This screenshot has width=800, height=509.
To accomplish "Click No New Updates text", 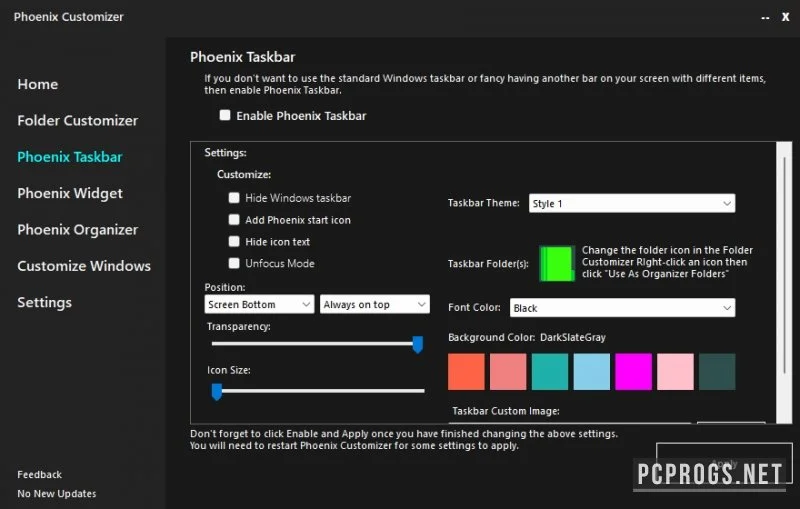I will (x=57, y=494).
